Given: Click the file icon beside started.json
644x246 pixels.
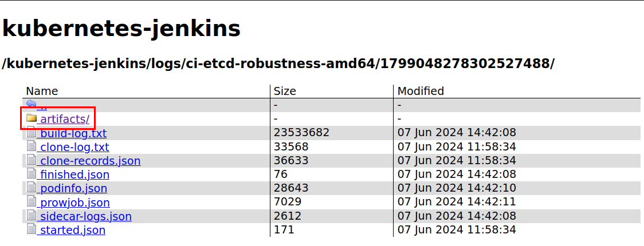Looking at the screenshot, I should tap(31, 229).
